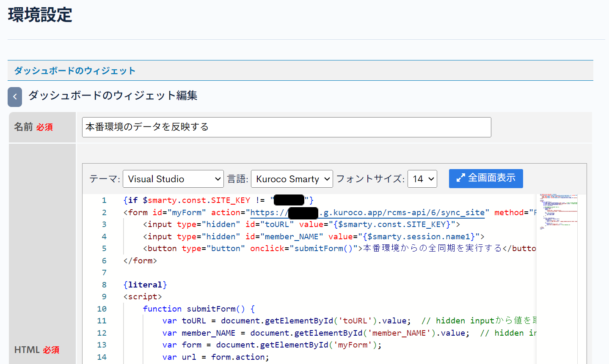Click line number 8 in the gutter
This screenshot has width=609, height=364.
click(104, 285)
